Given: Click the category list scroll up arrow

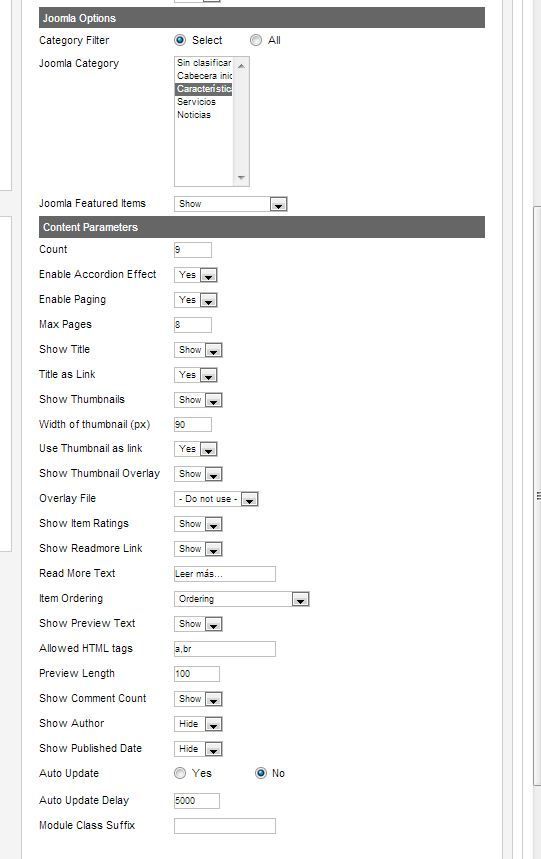Looking at the screenshot, I should point(241,66).
